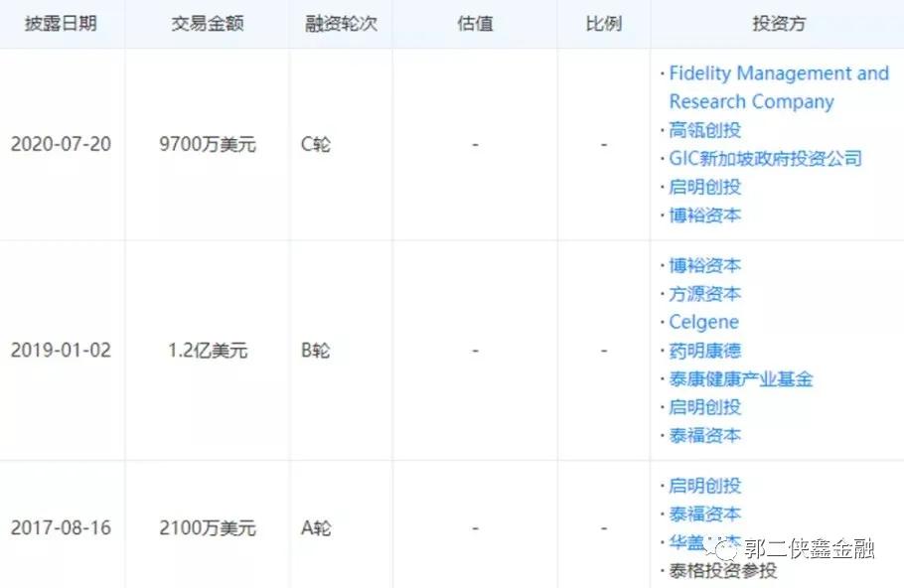Select 披露日期 column header
The width and height of the screenshot is (904, 588).
(61, 24)
